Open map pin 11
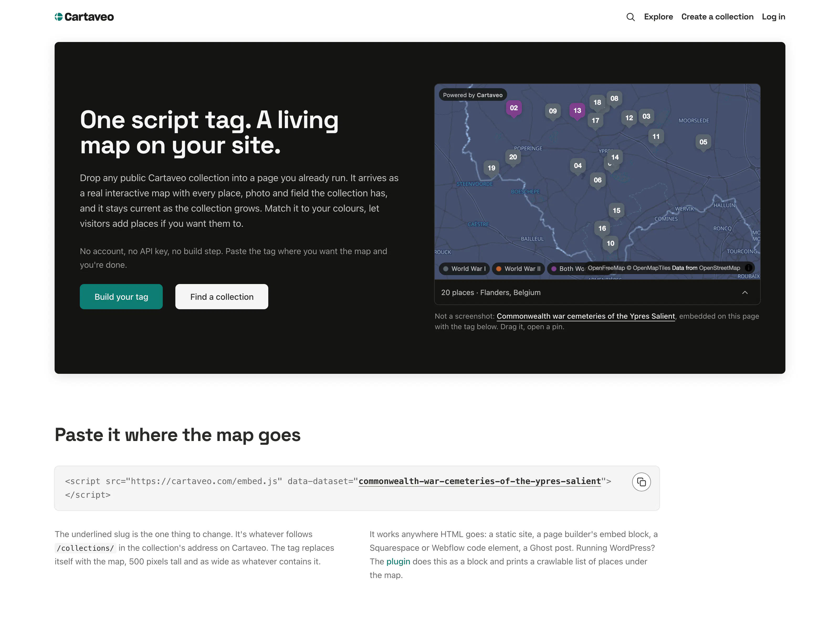Image resolution: width=840 pixels, height=630 pixels. (x=656, y=137)
